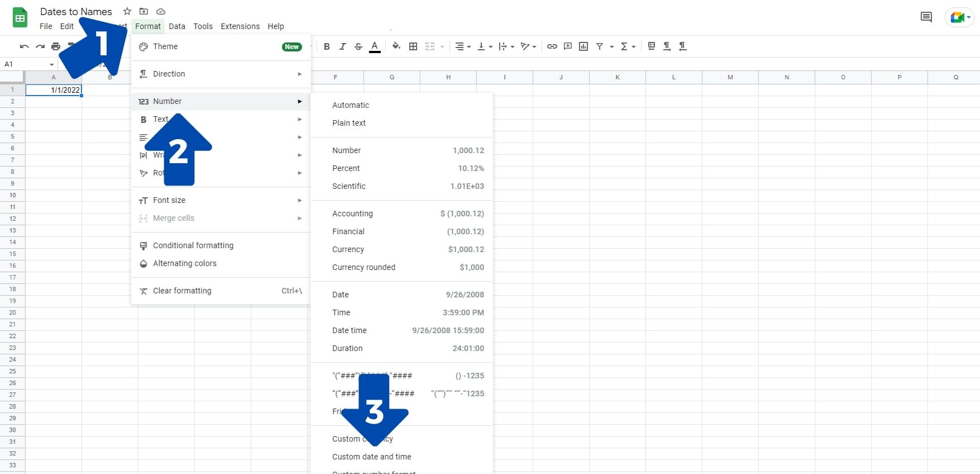Select row 10 header

pos(12,195)
